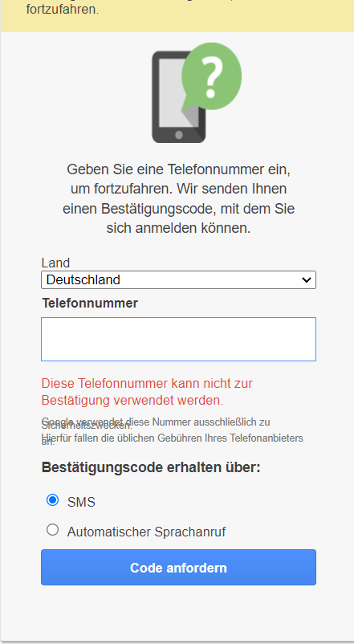Select Automatischer Sprachanruf radio option
Screen dimensions: 354x644
pos(52,530)
